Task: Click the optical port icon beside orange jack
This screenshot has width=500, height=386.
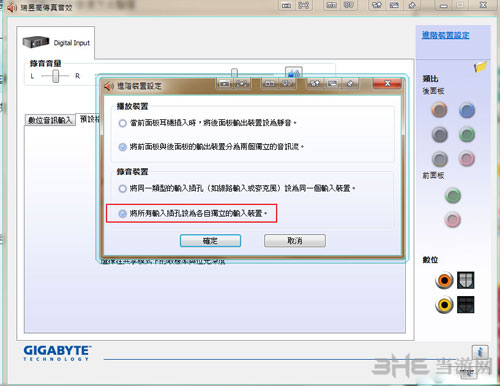Action: 465,280
